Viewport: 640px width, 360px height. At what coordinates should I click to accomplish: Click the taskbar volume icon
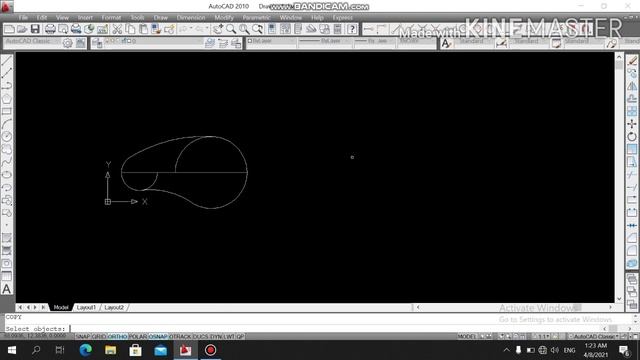(x=554, y=350)
